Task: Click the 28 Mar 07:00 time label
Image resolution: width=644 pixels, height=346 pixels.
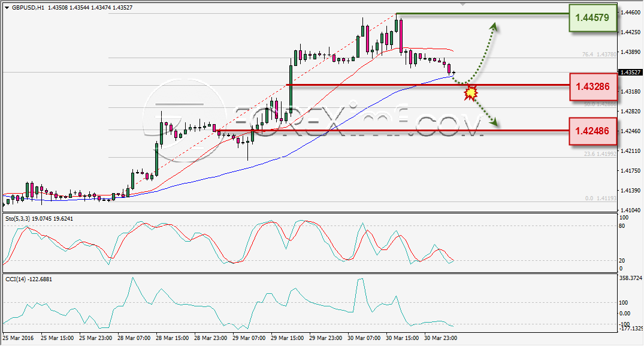Action: point(134,338)
